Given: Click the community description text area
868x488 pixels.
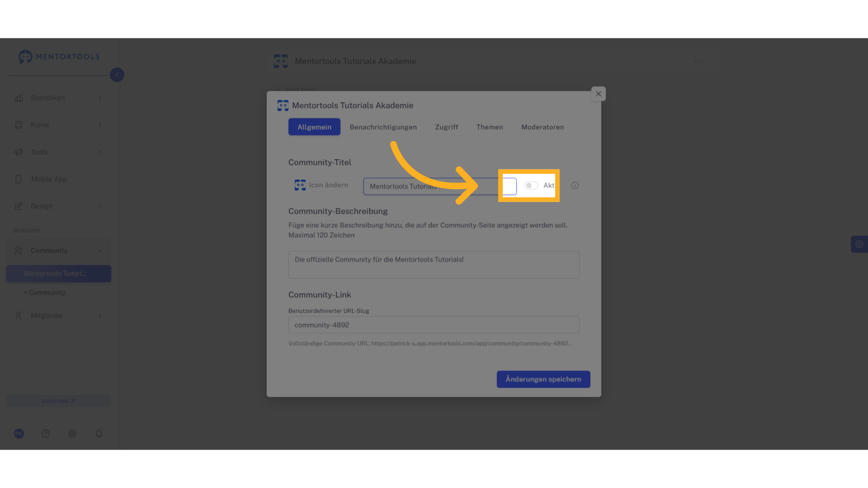Looking at the screenshot, I should click(x=434, y=265).
